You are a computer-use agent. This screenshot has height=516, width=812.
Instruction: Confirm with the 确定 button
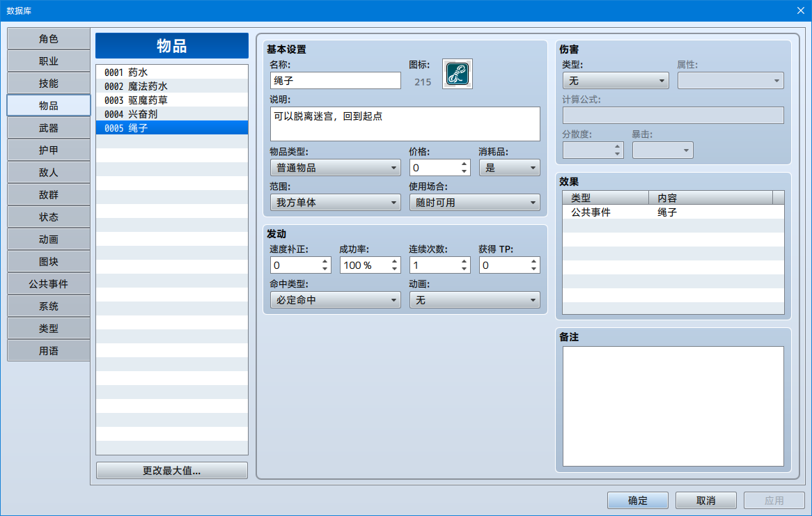point(637,501)
